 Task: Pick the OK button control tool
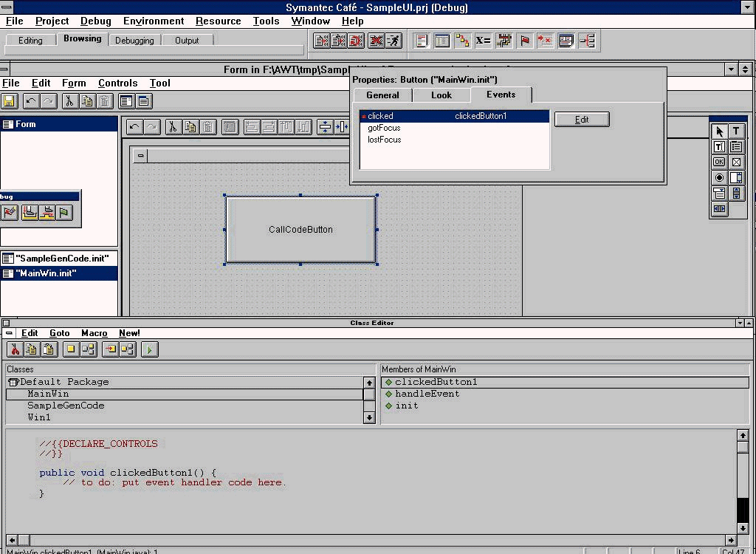pos(719,163)
